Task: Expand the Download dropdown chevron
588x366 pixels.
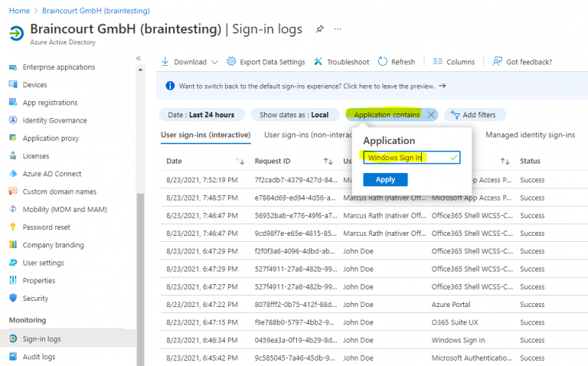Action: (214, 62)
